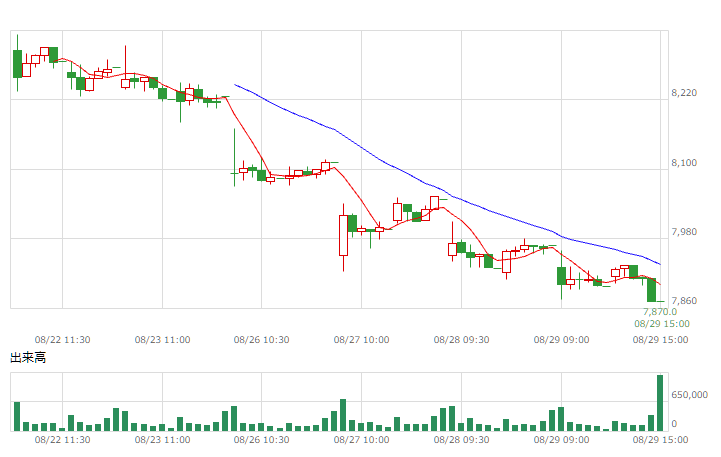Screen dimensions: 721x457
Task: Click the 0 volume axis label
Action: 674,424
